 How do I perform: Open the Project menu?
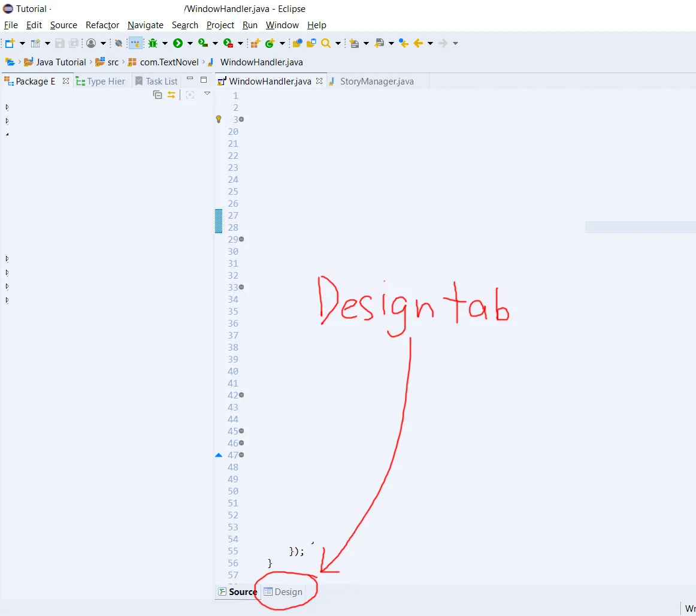click(x=220, y=25)
